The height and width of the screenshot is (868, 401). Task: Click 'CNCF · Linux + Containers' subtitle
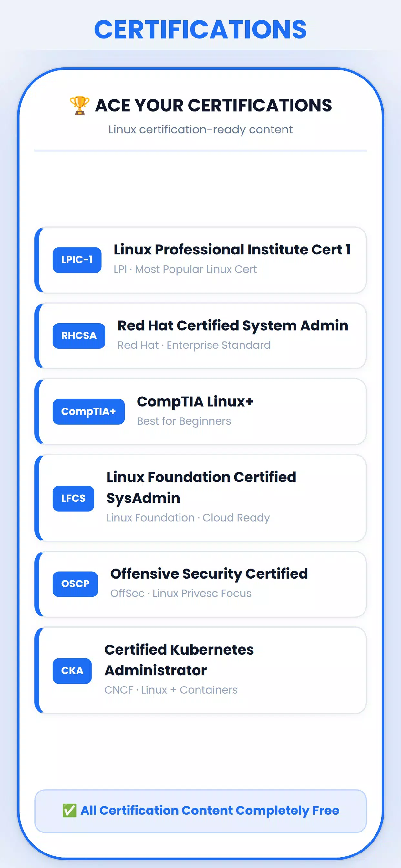point(171,690)
